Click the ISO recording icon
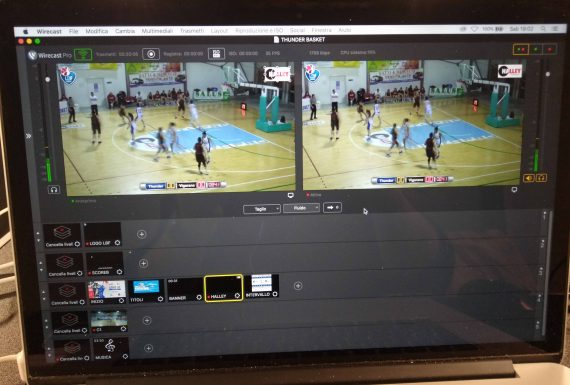Screen dimensions: 570x385 tap(216, 54)
